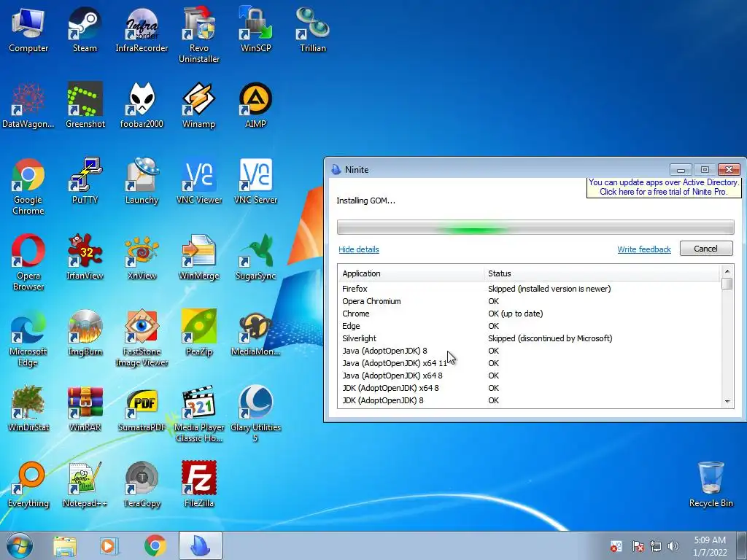Select the JDK (AdoptOpenJDK) x64 8 row
Viewport: 747px width, 560px height.
(x=530, y=388)
